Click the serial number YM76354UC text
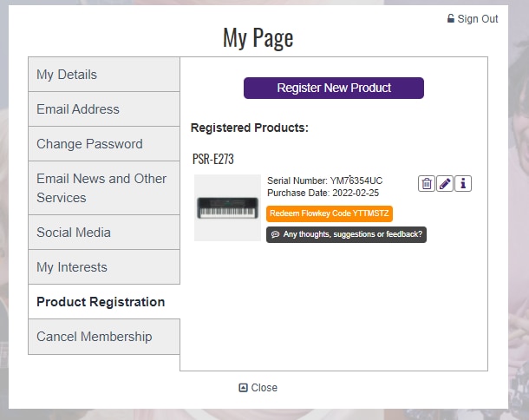This screenshot has width=529, height=420. coord(356,180)
